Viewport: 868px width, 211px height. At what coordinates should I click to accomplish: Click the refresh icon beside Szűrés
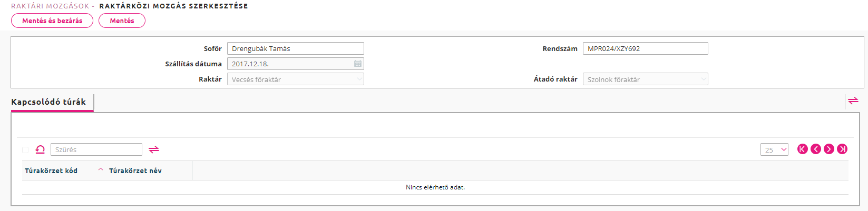(x=40, y=149)
